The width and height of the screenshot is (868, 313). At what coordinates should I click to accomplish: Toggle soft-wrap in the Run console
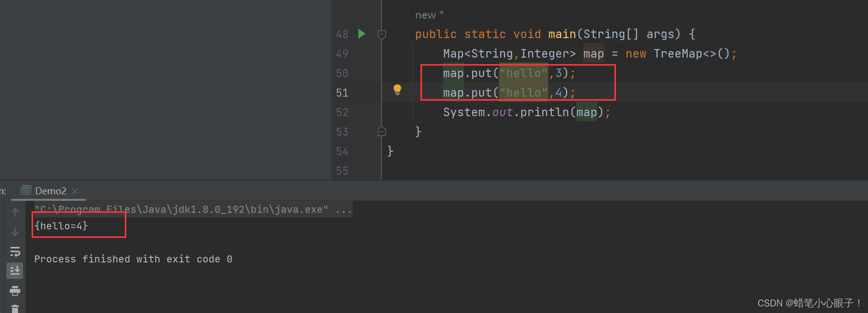tap(15, 251)
